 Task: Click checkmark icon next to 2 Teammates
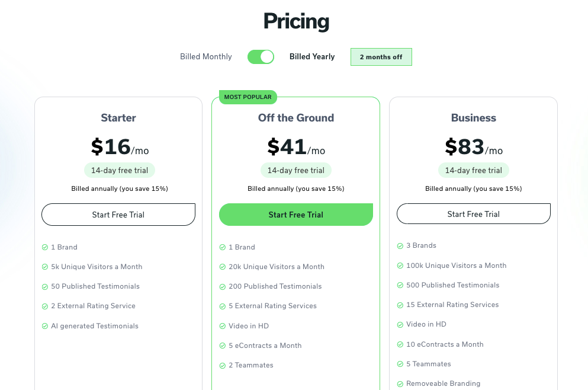click(223, 366)
